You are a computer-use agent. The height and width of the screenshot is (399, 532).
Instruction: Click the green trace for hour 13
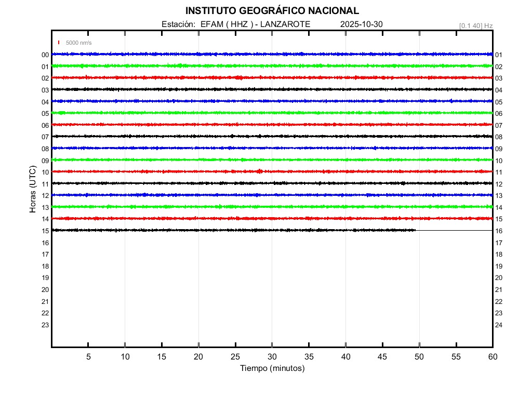270,207
